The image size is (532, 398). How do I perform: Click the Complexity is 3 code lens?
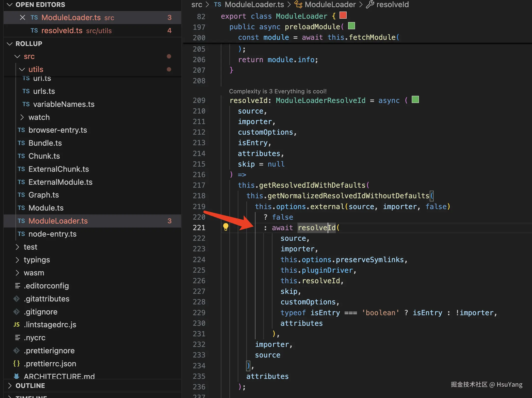278,91
